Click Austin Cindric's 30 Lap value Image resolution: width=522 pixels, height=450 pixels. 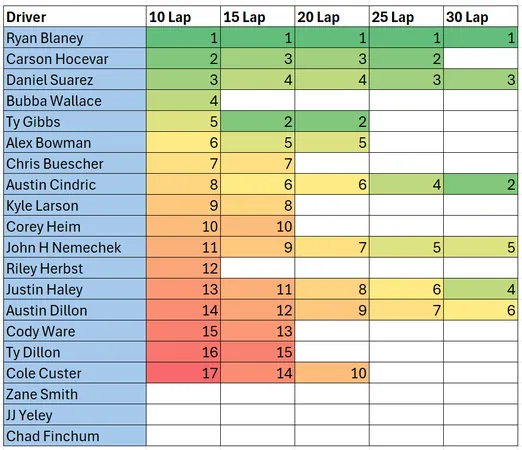click(x=481, y=184)
